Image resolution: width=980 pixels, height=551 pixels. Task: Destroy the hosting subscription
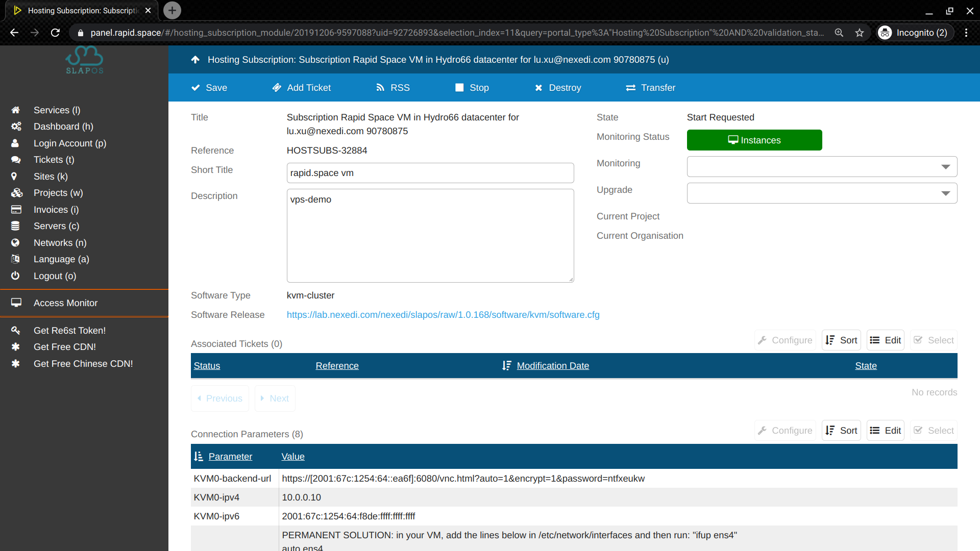click(x=557, y=88)
